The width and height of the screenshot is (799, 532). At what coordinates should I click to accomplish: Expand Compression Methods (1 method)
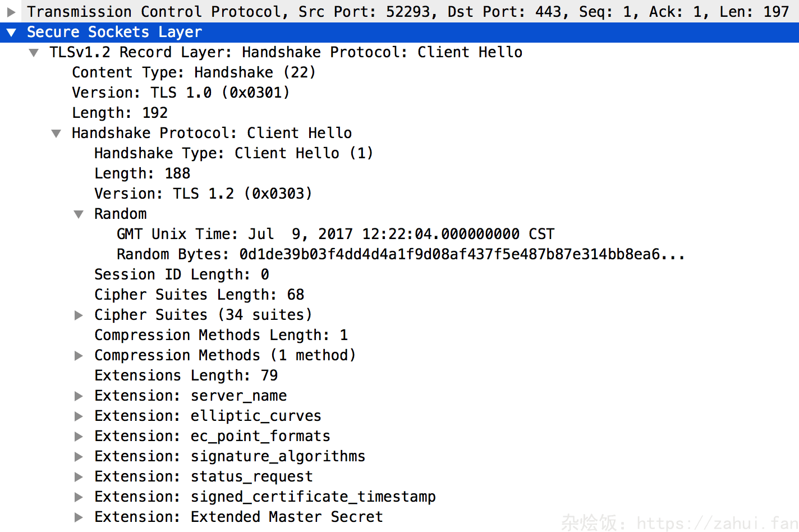coord(79,356)
